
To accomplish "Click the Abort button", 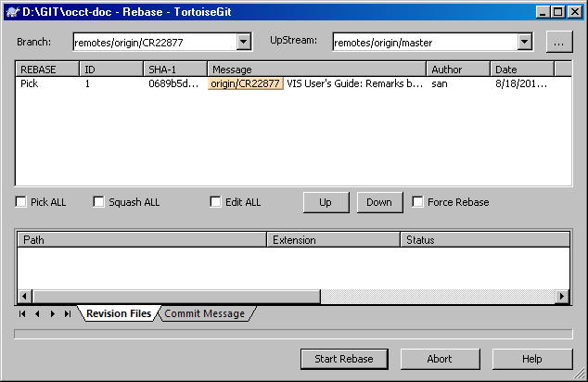I will click(440, 359).
